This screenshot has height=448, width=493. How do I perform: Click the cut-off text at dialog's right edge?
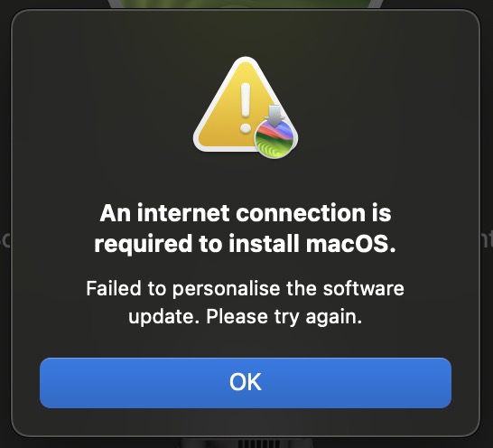coord(487,239)
